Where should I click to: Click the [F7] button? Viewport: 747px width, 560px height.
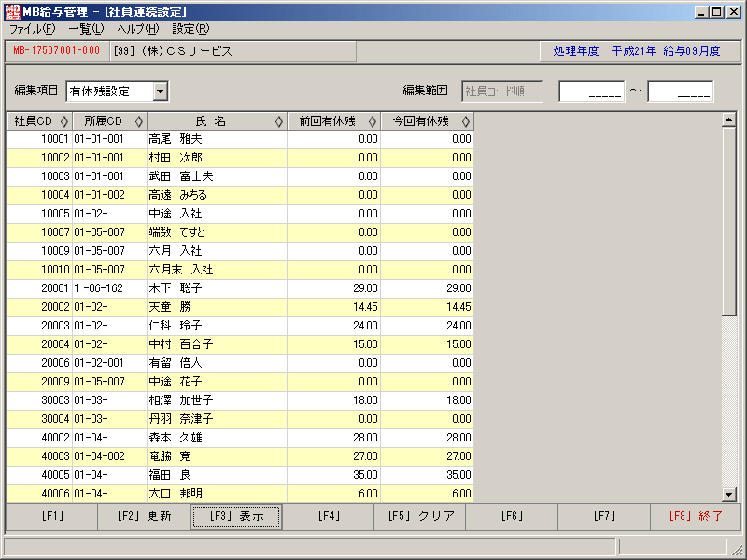[604, 517]
